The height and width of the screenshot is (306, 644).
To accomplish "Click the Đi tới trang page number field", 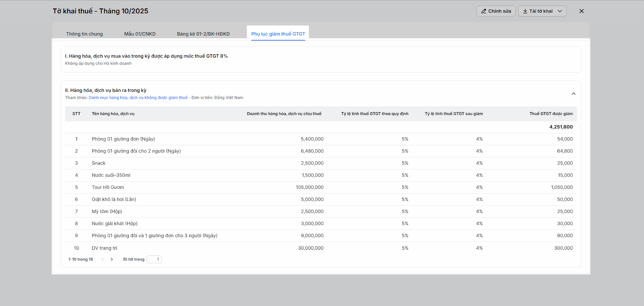I will (155, 259).
